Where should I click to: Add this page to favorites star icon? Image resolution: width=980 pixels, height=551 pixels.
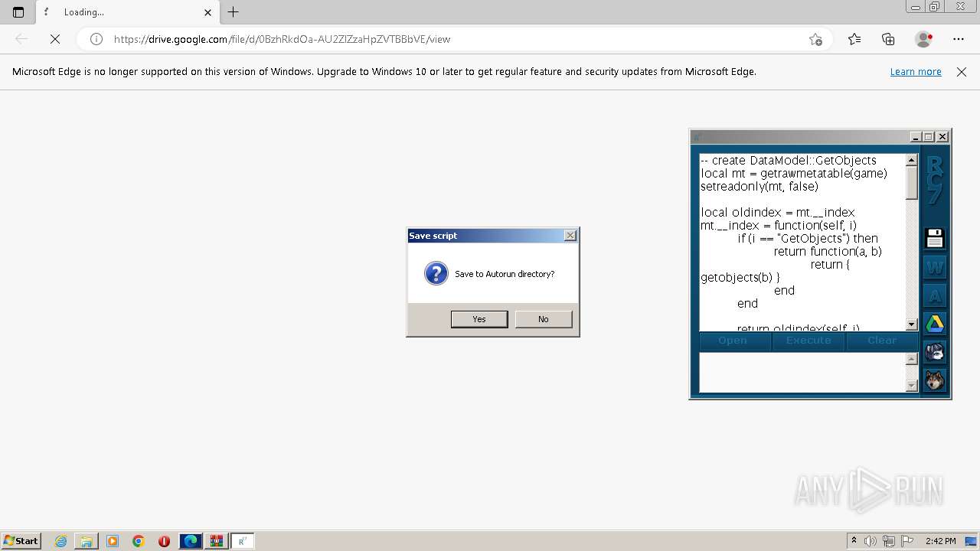[x=815, y=39]
